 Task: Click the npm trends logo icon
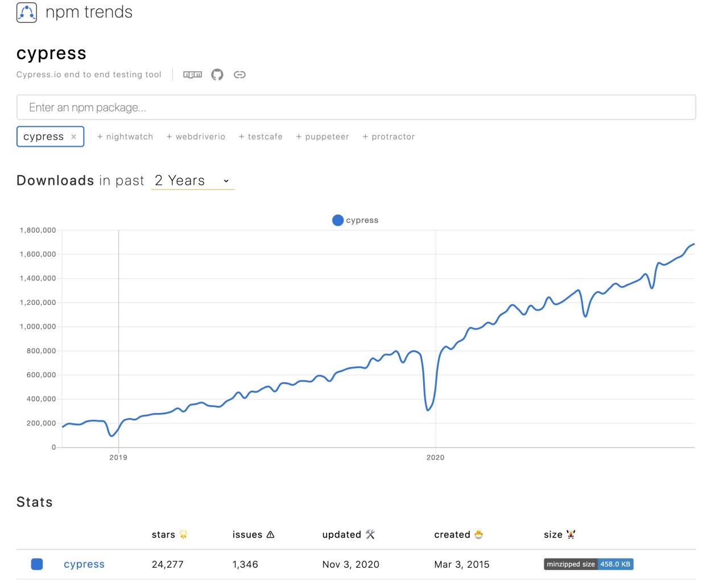(x=27, y=13)
